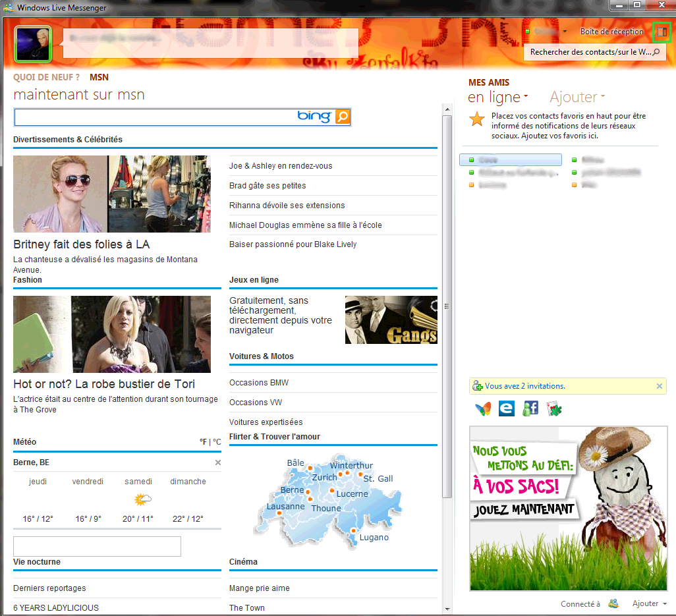
Task: Open your profile picture in the header
Action: (33, 44)
